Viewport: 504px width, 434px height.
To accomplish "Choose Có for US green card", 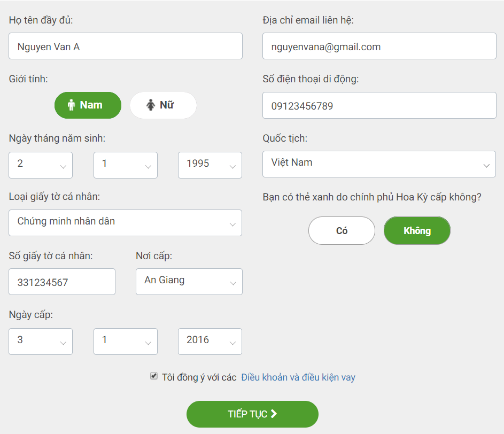I will (x=342, y=231).
